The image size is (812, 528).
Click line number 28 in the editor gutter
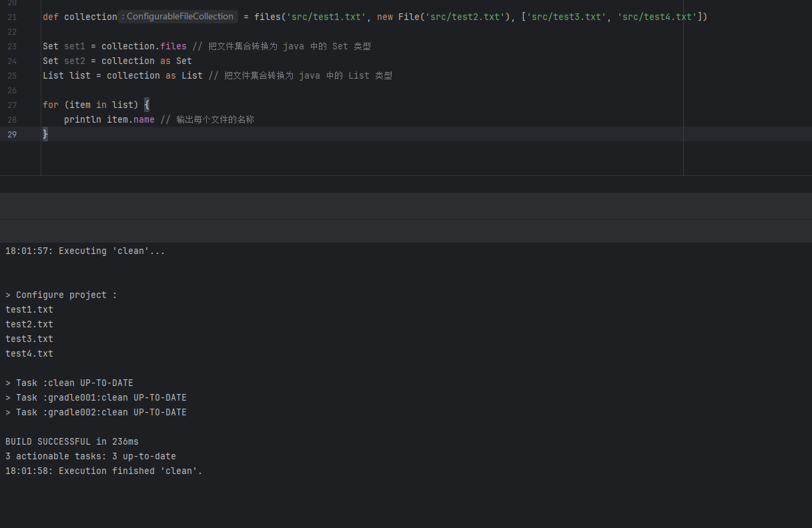coord(12,119)
